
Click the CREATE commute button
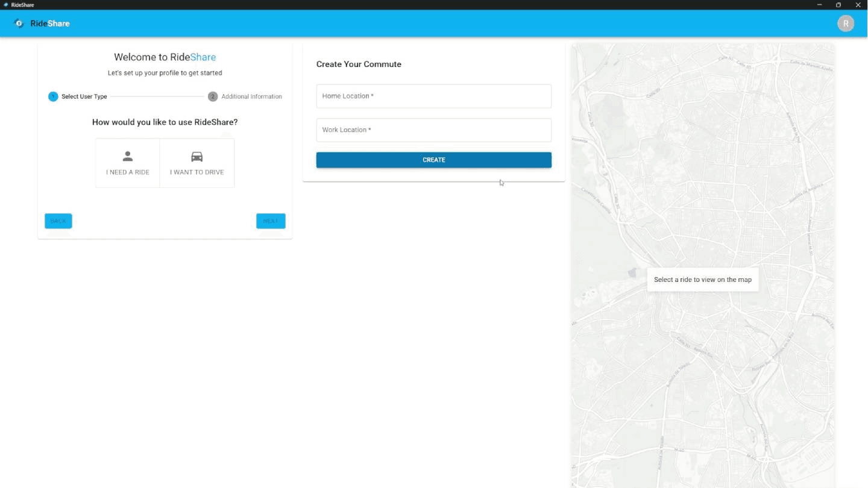coord(433,160)
